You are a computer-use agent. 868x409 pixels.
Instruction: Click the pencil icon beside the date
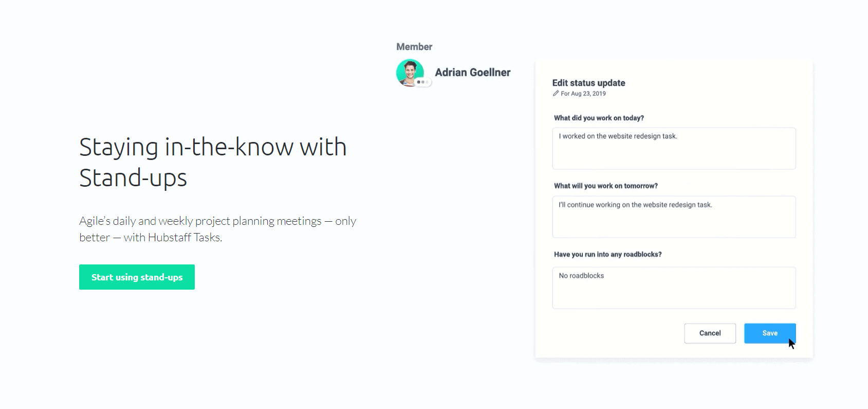[556, 94]
